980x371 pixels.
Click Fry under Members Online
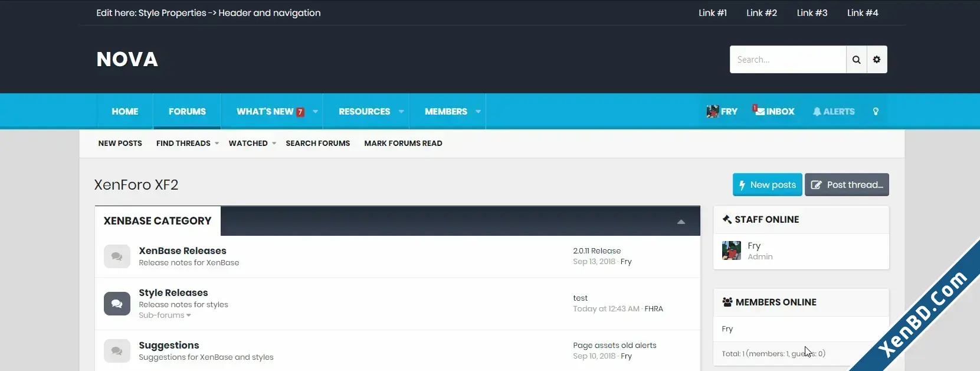[727, 329]
